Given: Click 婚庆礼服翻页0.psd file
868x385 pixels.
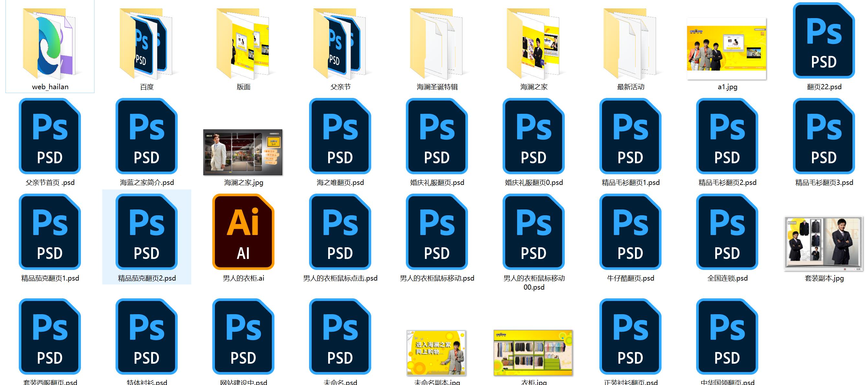Looking at the screenshot, I should (533, 136).
